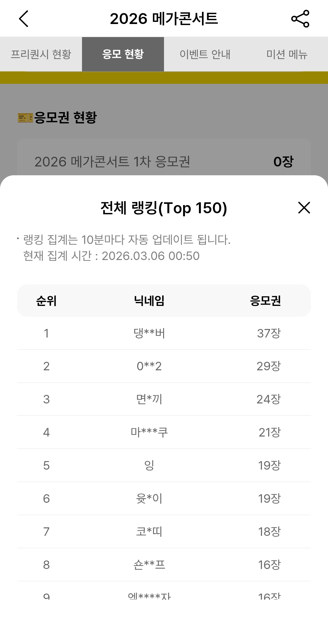328x644 pixels.
Task: Tap the share icon
Action: pos(300,19)
